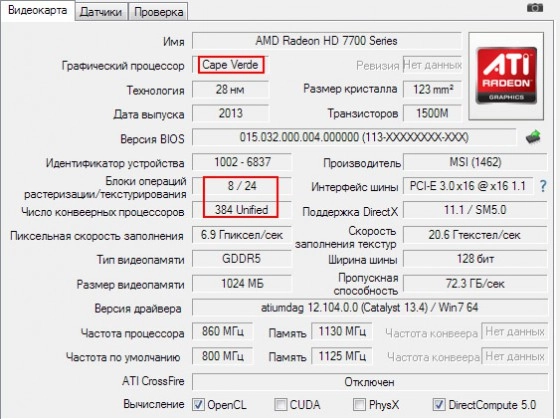Click the Версия драйвера label
560x419 pixels.
138,309
